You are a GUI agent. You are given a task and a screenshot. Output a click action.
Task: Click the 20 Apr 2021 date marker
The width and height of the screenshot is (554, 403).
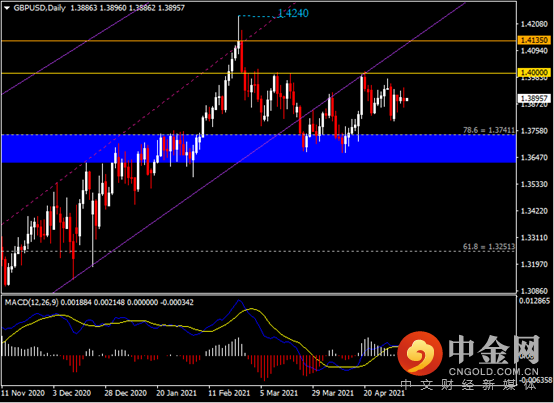384,393
